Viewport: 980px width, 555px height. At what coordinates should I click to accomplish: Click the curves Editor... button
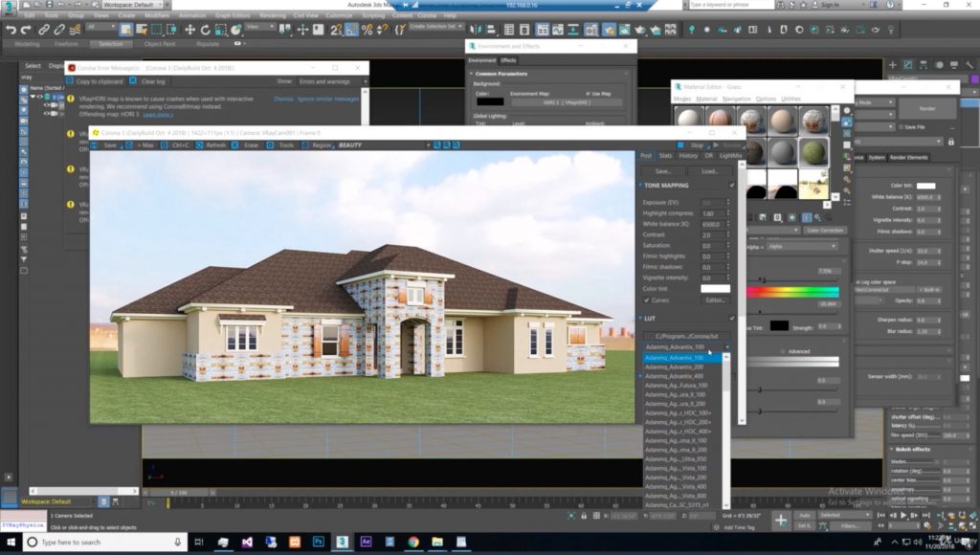716,300
